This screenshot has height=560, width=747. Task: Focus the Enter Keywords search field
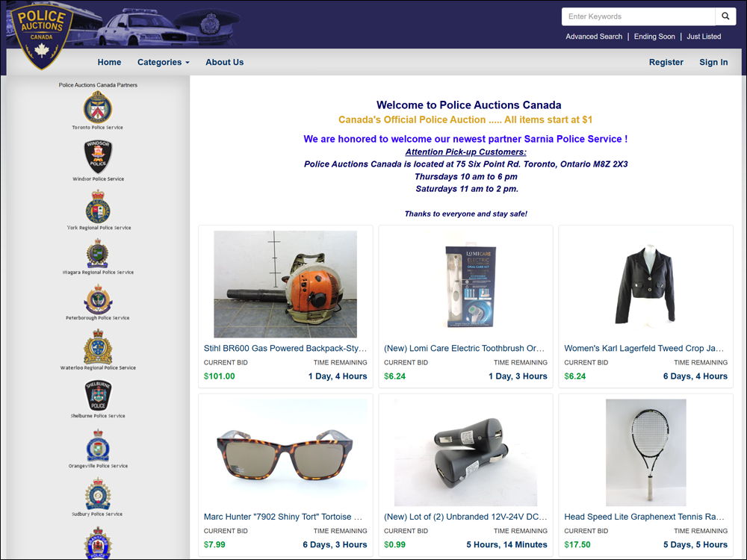click(639, 16)
